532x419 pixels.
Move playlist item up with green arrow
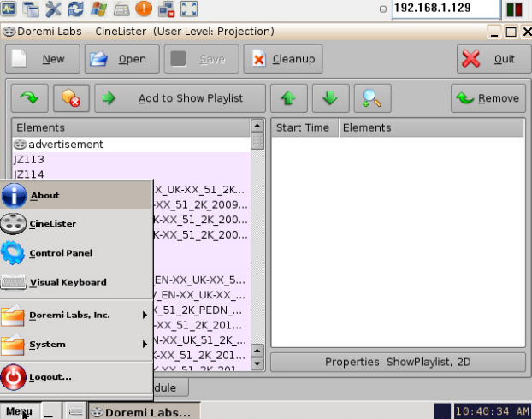click(289, 98)
